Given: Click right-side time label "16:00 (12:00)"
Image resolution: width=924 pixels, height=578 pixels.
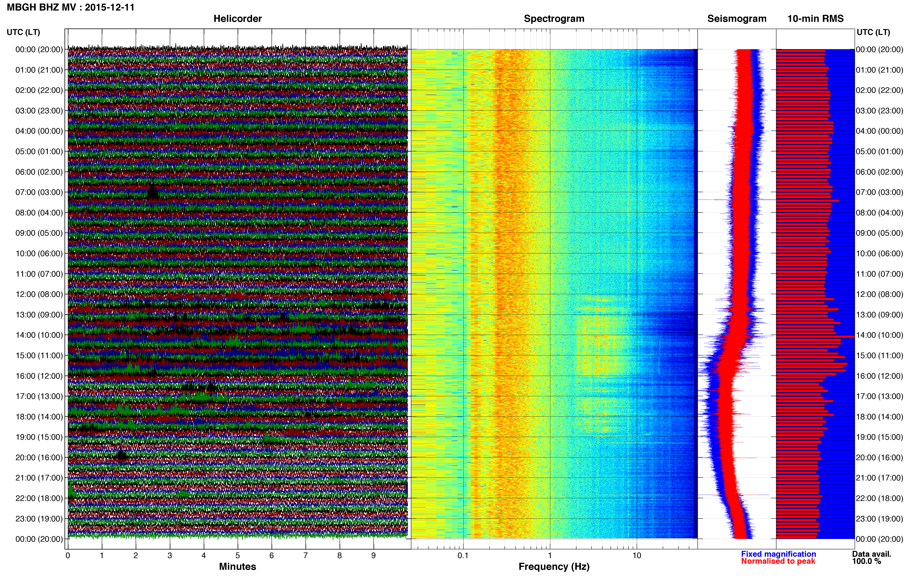Looking at the screenshot, I should point(879,376).
